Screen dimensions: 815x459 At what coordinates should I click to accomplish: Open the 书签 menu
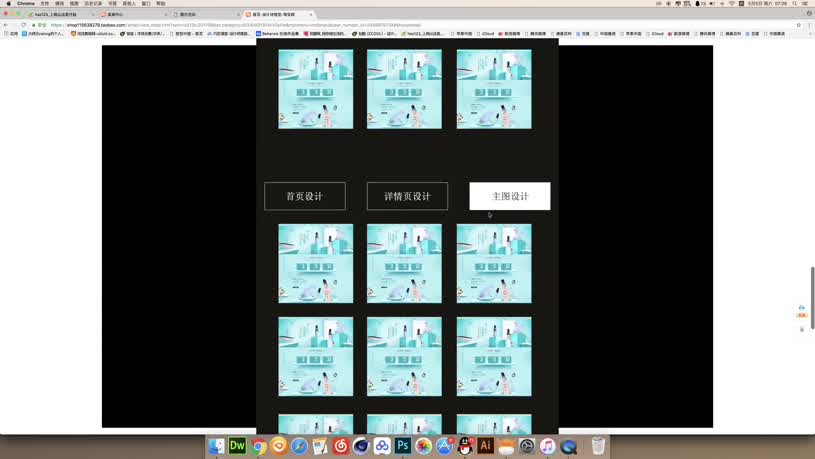[x=113, y=3]
